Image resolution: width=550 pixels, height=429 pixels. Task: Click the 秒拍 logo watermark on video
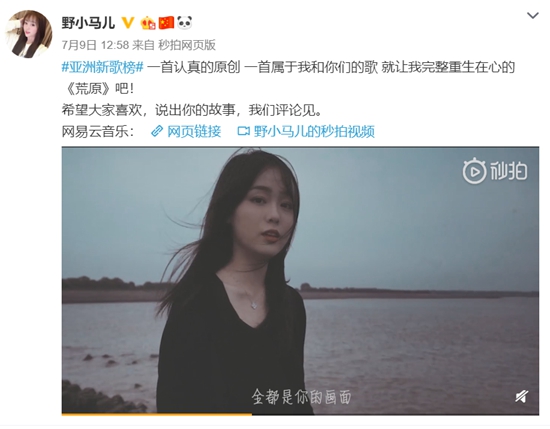(x=495, y=171)
